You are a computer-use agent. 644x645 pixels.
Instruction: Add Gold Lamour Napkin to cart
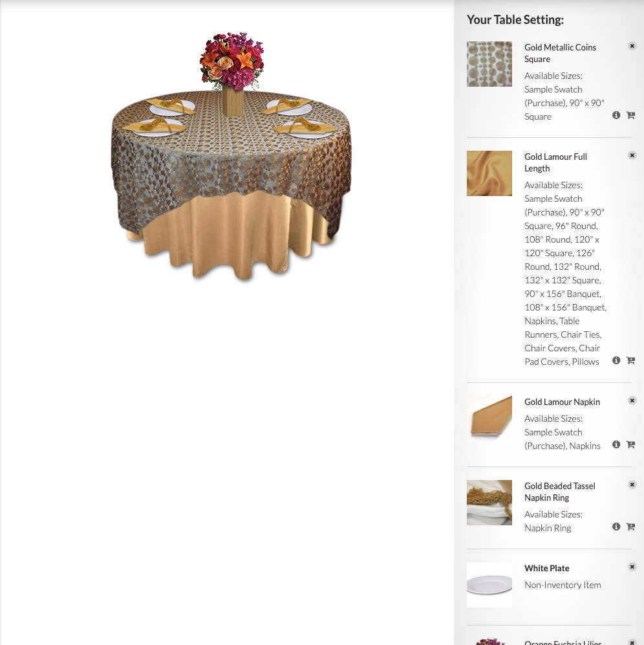click(630, 444)
